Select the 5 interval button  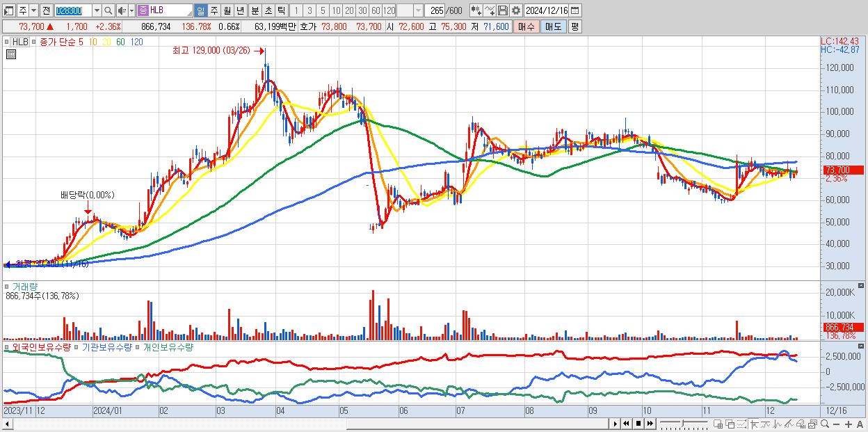(x=322, y=10)
